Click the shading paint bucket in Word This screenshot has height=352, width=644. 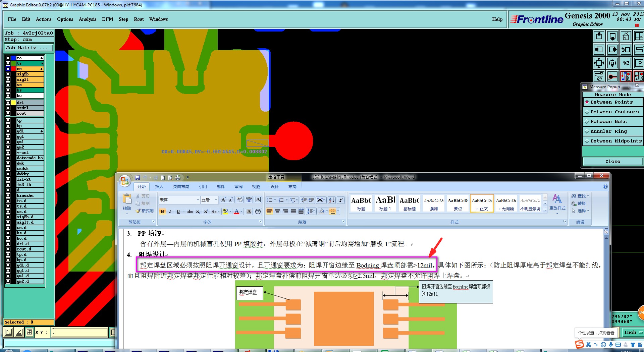(x=322, y=211)
